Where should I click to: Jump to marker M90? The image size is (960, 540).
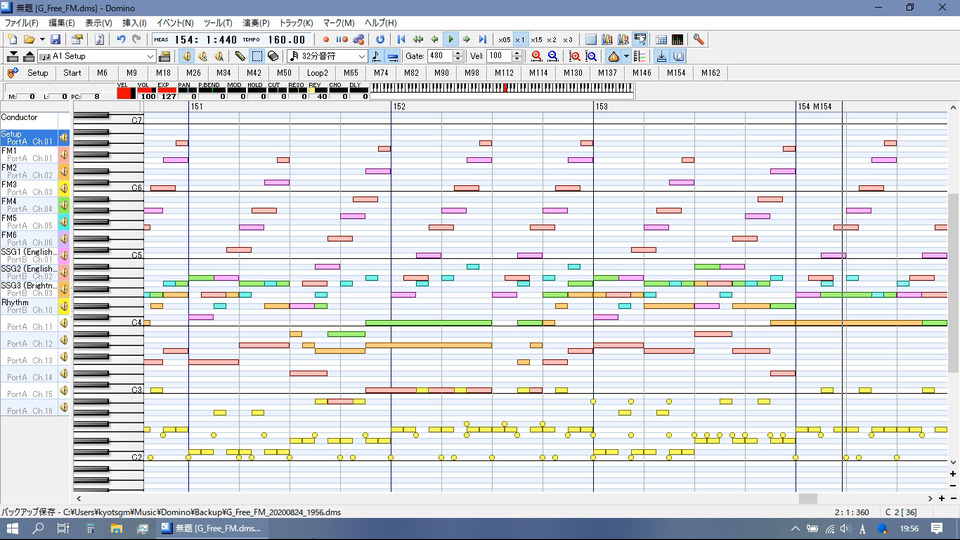(x=441, y=73)
